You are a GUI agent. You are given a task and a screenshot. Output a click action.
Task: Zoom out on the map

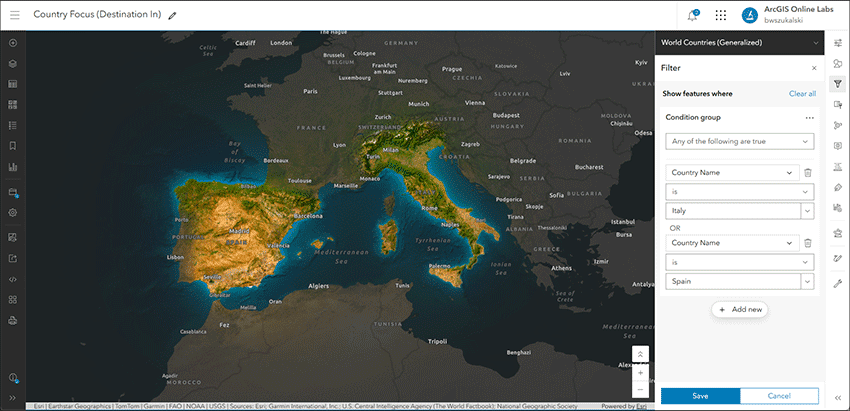point(640,390)
